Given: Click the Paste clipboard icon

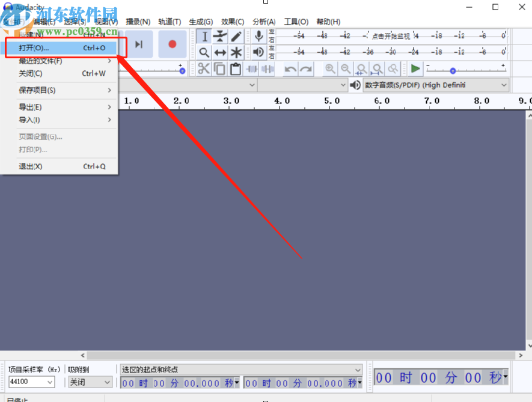Looking at the screenshot, I should [236, 69].
